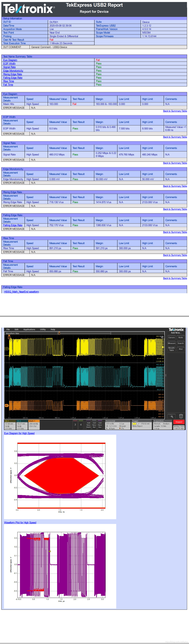
Task: Follow the Eye Diagram summary link
Action: coord(10,60)
